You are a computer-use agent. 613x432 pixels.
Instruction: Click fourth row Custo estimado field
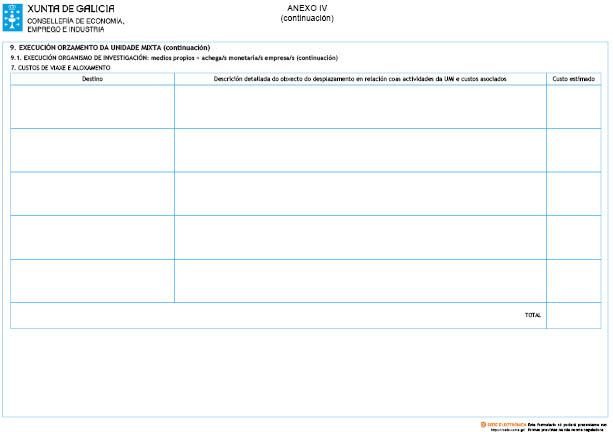pos(573,237)
